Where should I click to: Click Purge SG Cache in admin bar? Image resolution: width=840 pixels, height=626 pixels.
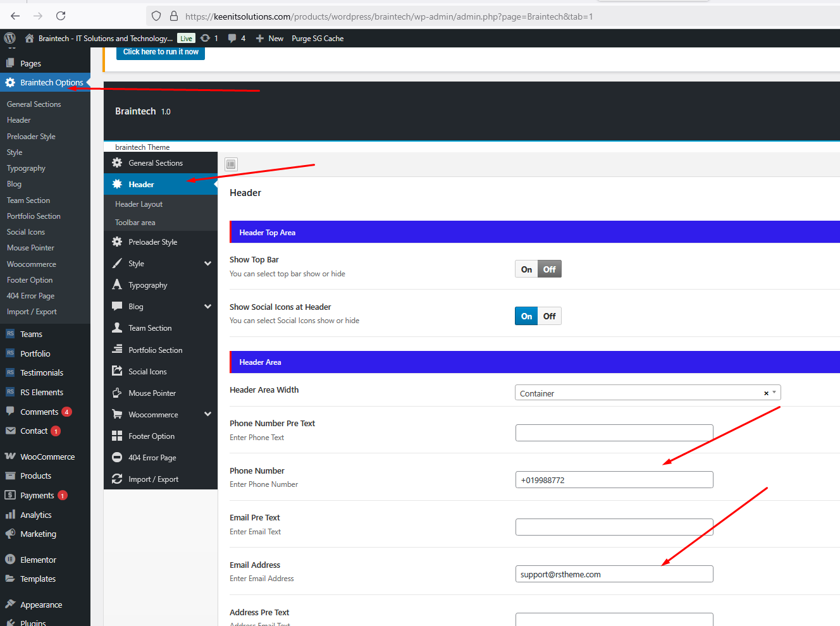coord(318,39)
